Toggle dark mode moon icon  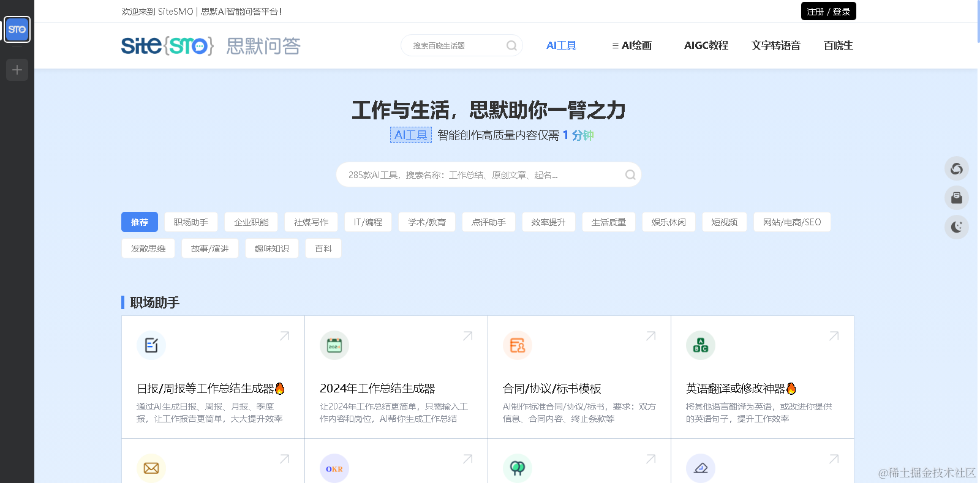957,227
